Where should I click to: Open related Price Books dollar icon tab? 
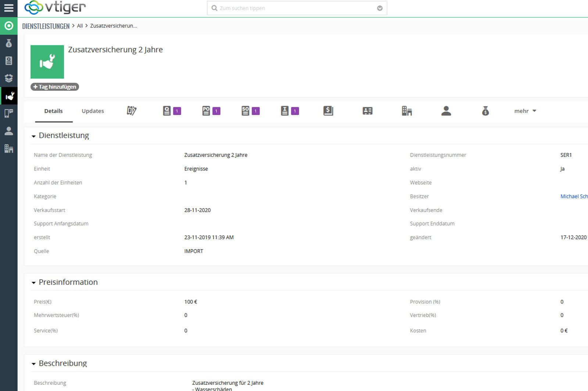328,111
